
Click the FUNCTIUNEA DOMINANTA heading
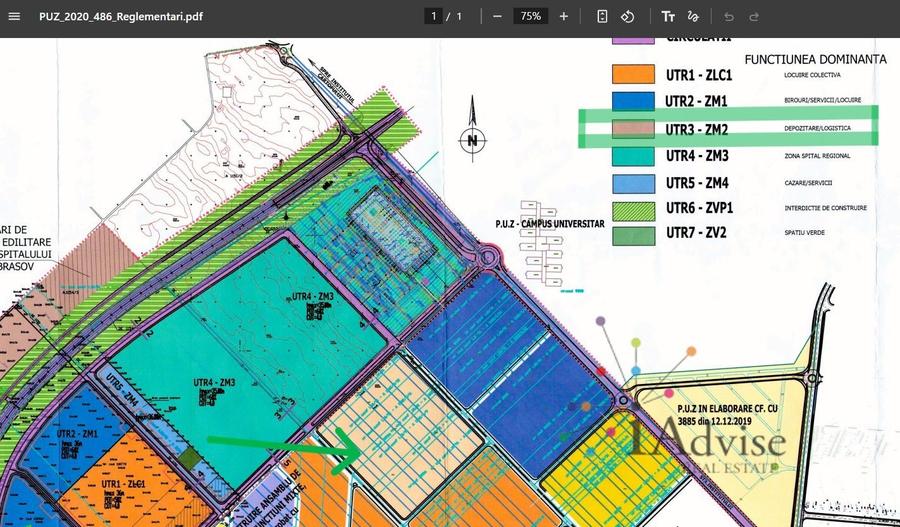(x=815, y=59)
